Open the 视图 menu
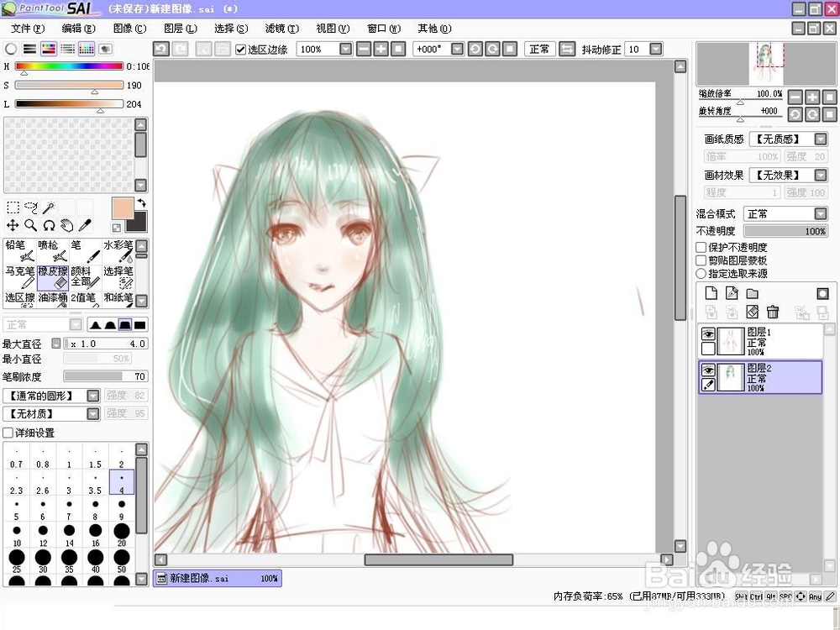 (333, 29)
